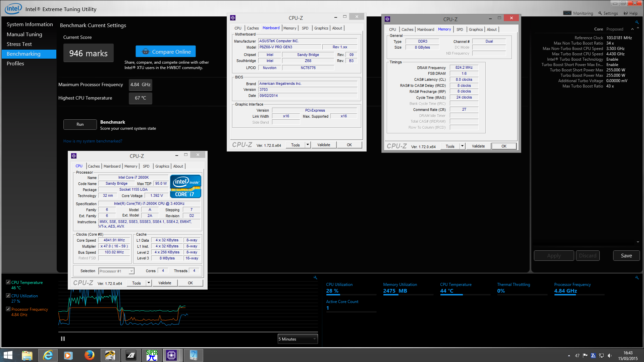Open Tools dropdown arrow in CPU window
The image size is (644, 362).
(x=149, y=283)
